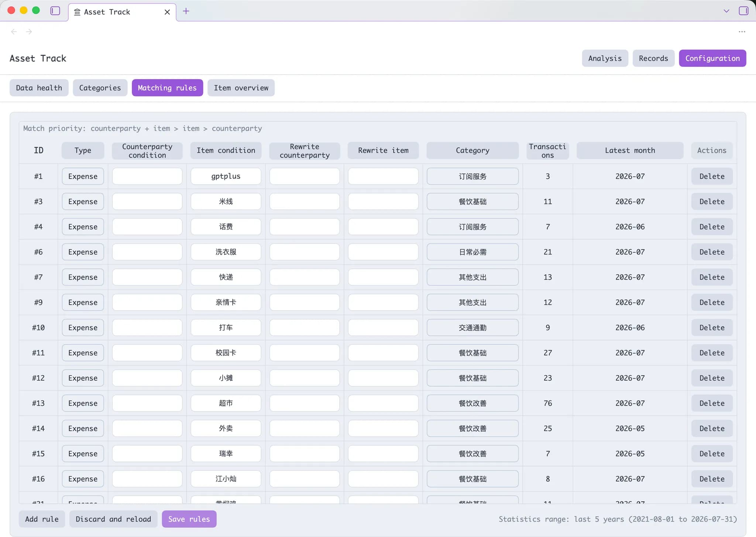Image resolution: width=756 pixels, height=537 pixels.
Task: Open the category dropdown for rule #10
Action: point(472,328)
